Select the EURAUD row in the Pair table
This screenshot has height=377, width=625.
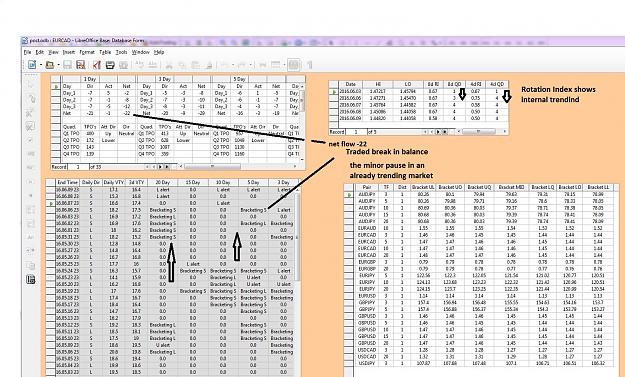[483, 228]
